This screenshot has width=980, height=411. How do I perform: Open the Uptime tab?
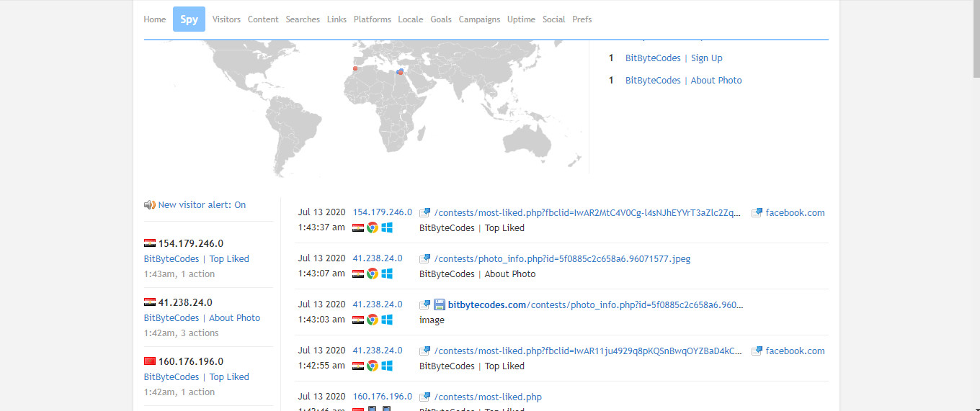click(x=521, y=19)
